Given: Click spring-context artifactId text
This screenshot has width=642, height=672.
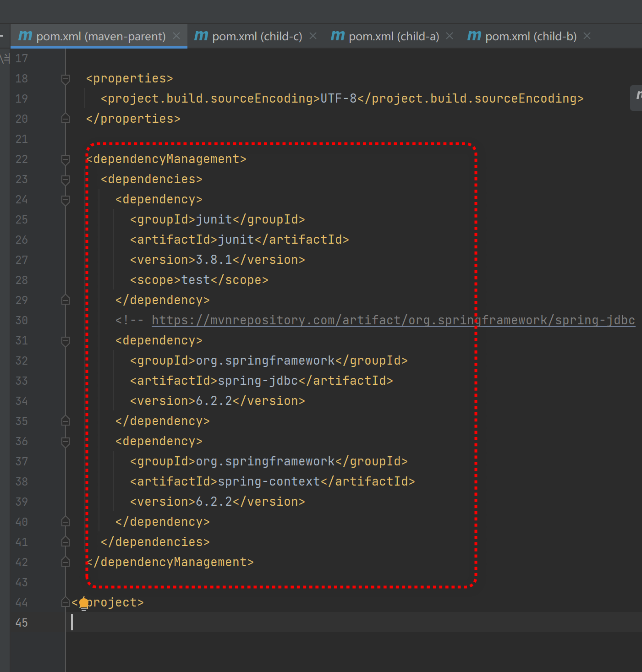Looking at the screenshot, I should pos(269,481).
